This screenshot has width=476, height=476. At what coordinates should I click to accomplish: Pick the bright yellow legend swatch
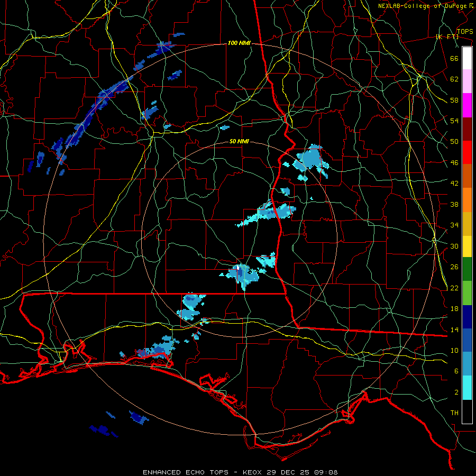coord(467,246)
